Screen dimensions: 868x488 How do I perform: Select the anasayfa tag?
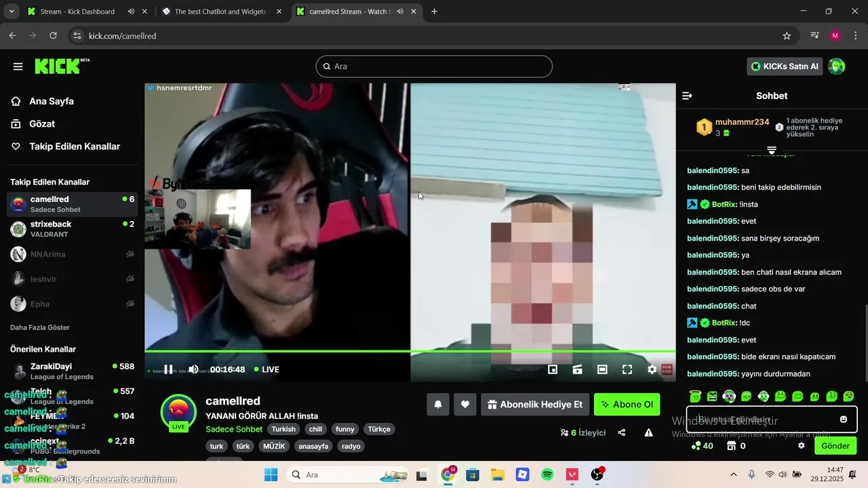[x=313, y=446]
